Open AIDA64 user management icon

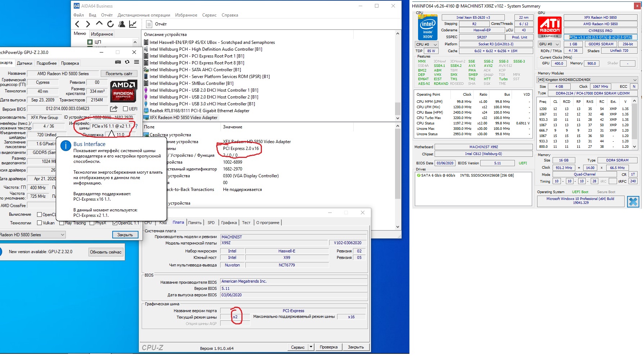click(122, 24)
